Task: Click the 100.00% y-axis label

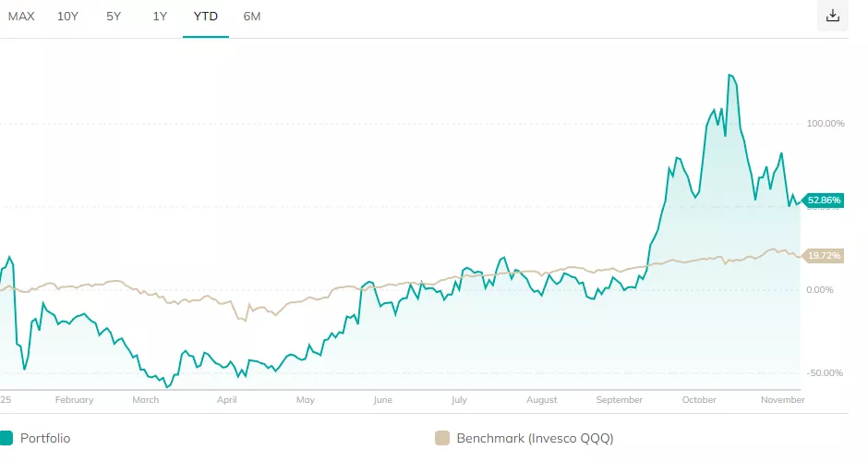Action: [x=826, y=124]
